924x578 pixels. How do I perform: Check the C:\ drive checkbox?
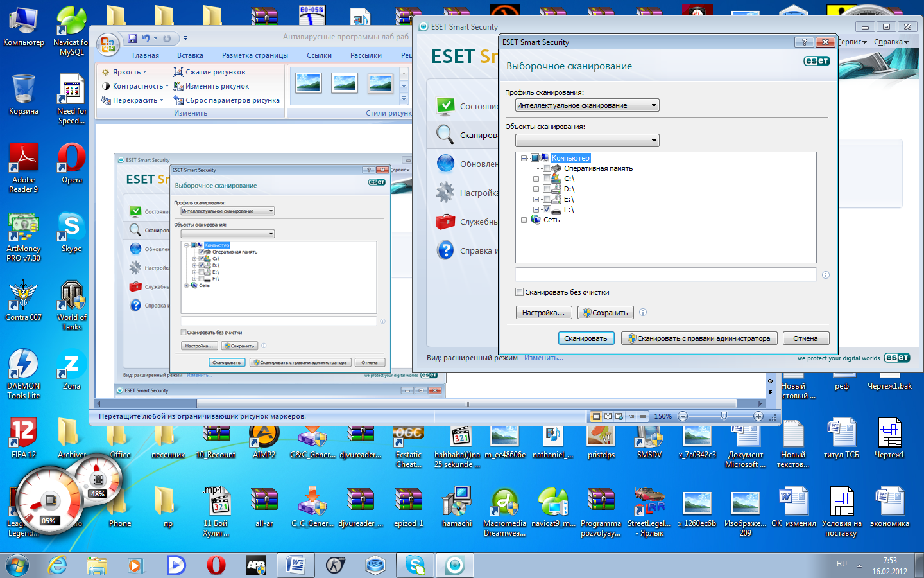(x=547, y=179)
